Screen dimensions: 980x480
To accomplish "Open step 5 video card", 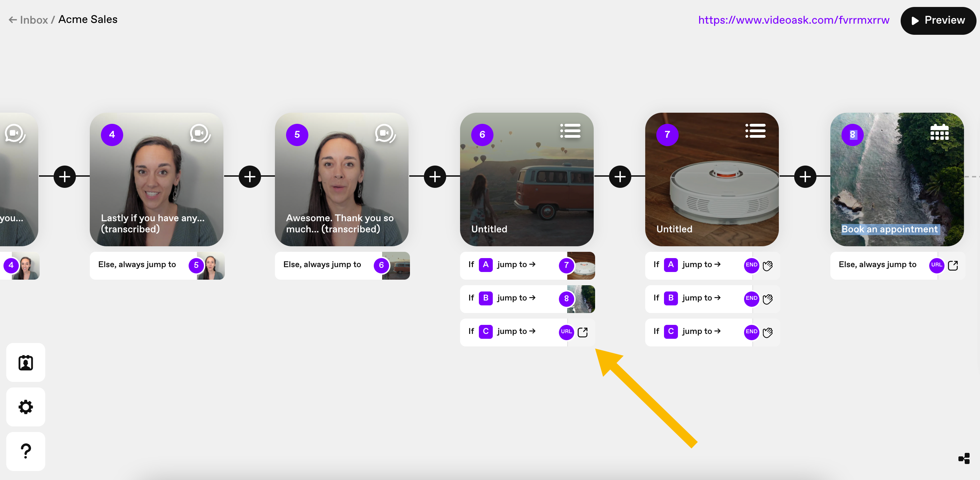I will (x=342, y=179).
